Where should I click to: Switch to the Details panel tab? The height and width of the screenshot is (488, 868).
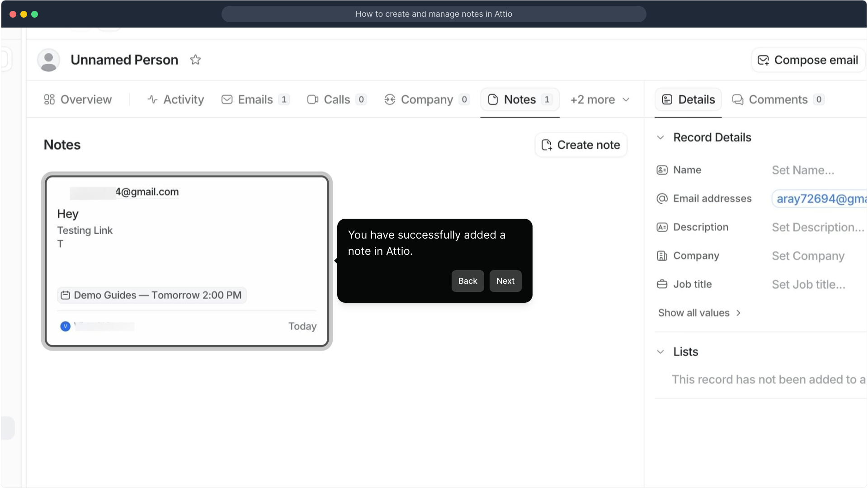[x=688, y=99]
